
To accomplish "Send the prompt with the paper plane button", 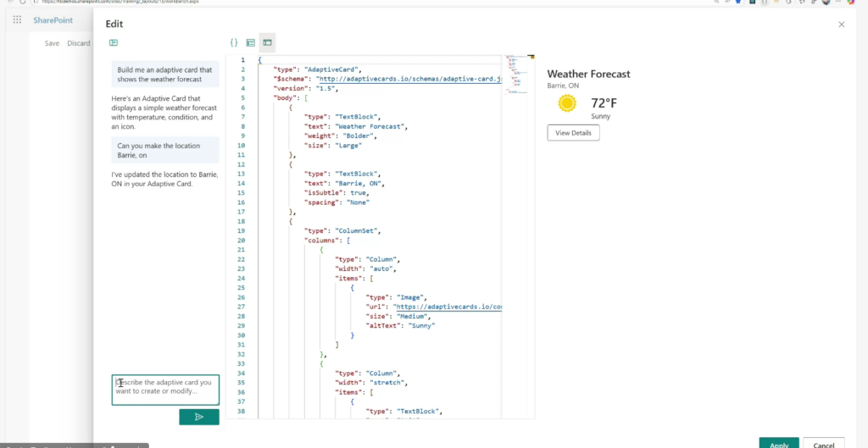I will 199,417.
